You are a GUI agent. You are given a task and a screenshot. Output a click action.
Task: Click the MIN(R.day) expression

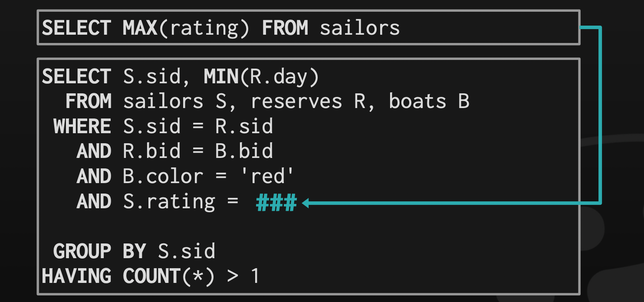262,77
